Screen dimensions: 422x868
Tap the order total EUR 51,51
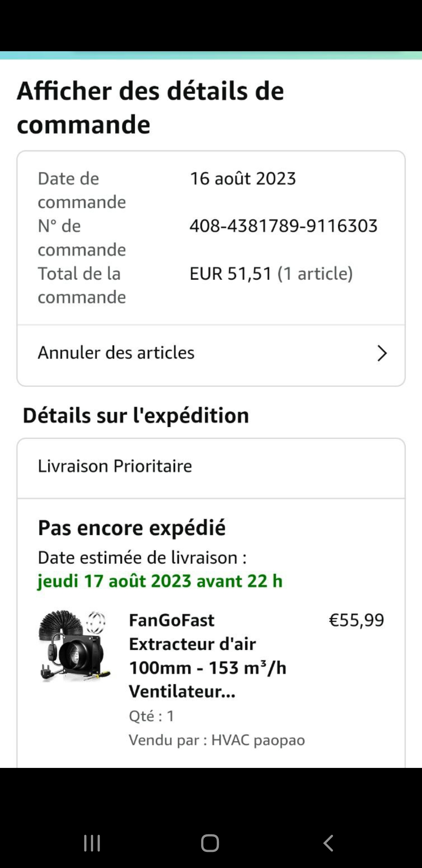click(230, 274)
